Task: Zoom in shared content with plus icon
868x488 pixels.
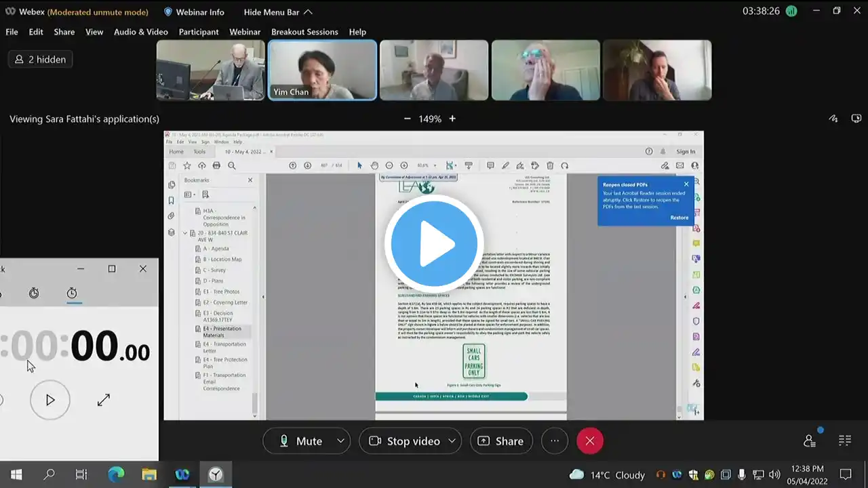Action: coord(452,119)
